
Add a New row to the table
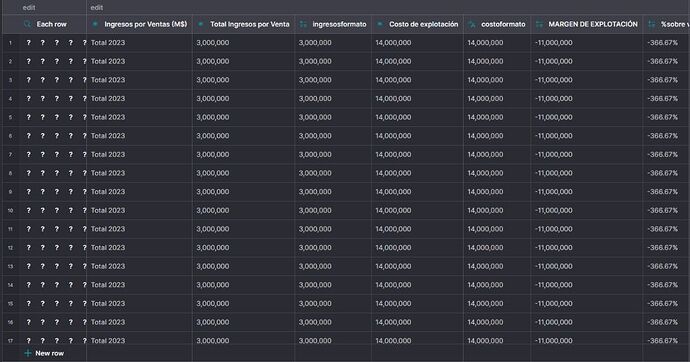pos(44,353)
